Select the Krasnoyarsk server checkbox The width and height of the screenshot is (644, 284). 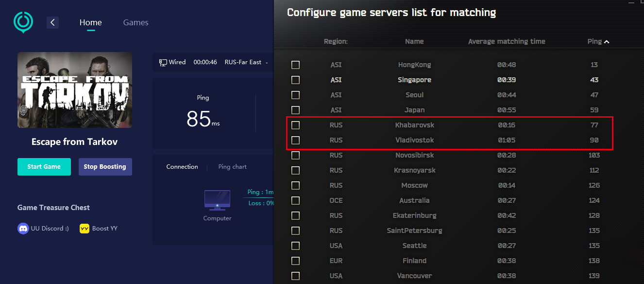coord(295,170)
